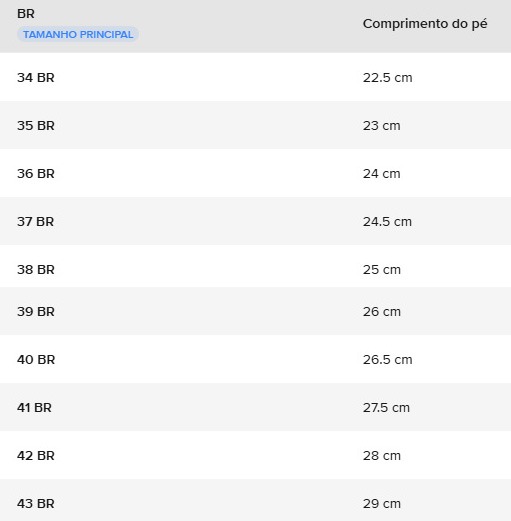Viewport: 511px width, 521px height.
Task: Choose the 36 BR size
Action: 36,174
